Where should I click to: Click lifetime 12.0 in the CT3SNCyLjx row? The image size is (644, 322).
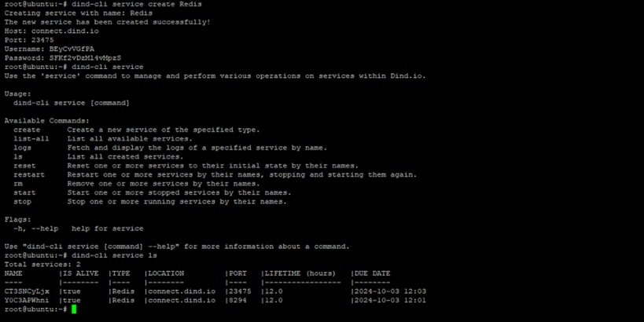pos(274,291)
